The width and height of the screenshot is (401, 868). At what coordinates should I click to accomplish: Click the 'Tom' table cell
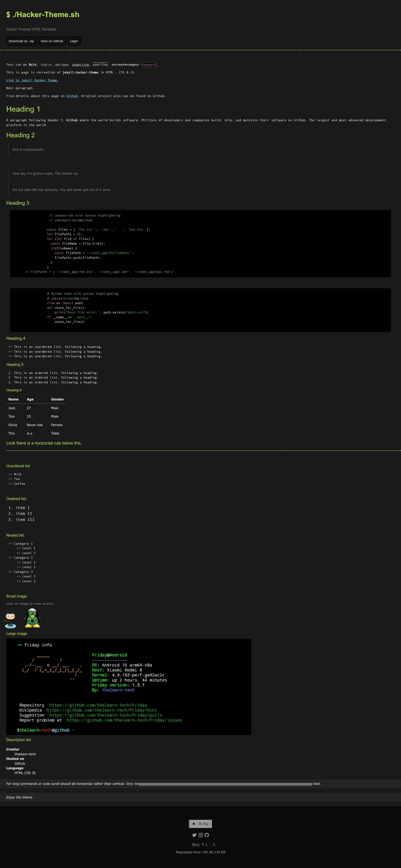click(x=11, y=417)
